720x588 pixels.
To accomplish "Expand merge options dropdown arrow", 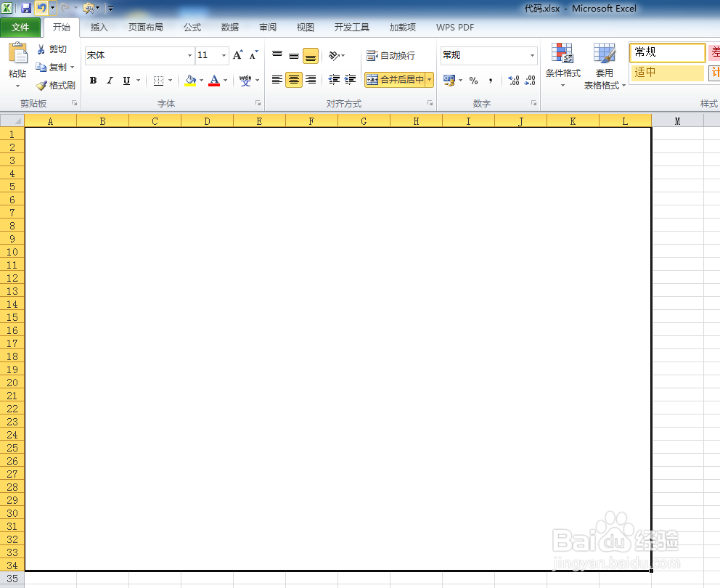I will pyautogui.click(x=430, y=80).
